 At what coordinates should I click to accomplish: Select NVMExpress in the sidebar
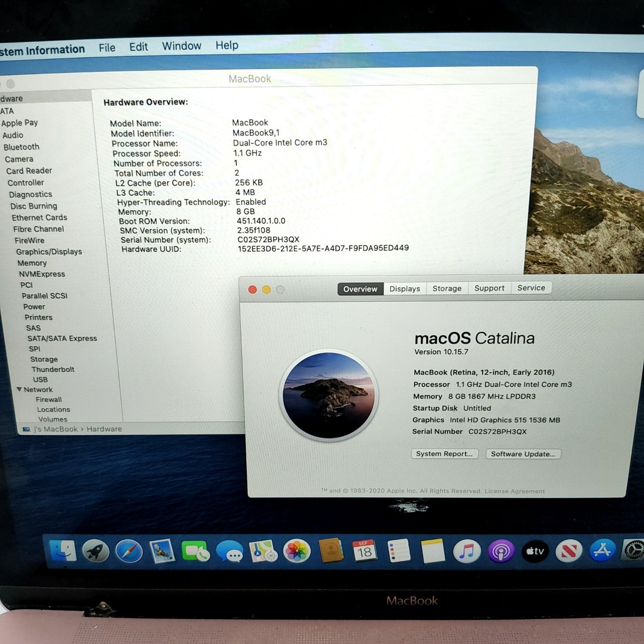pos(42,274)
